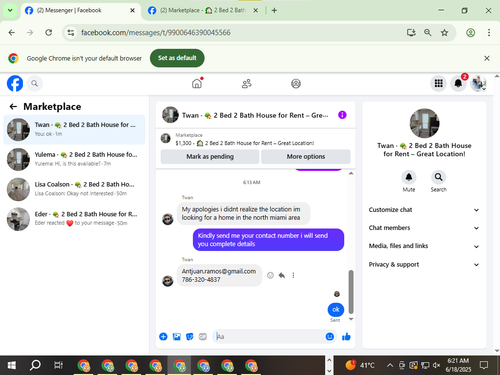Open the Chrome tab search dropdown
Image resolution: width=500 pixels, height=375 pixels.
[10, 10]
